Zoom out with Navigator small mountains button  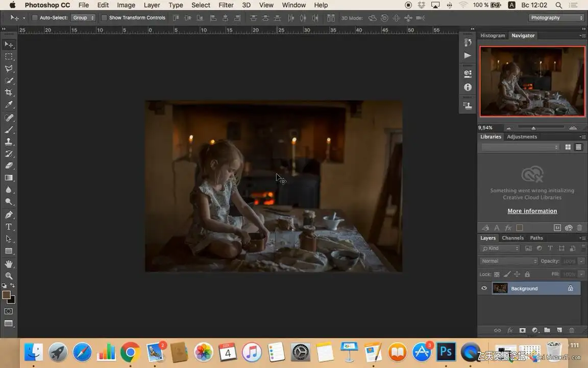pos(508,128)
